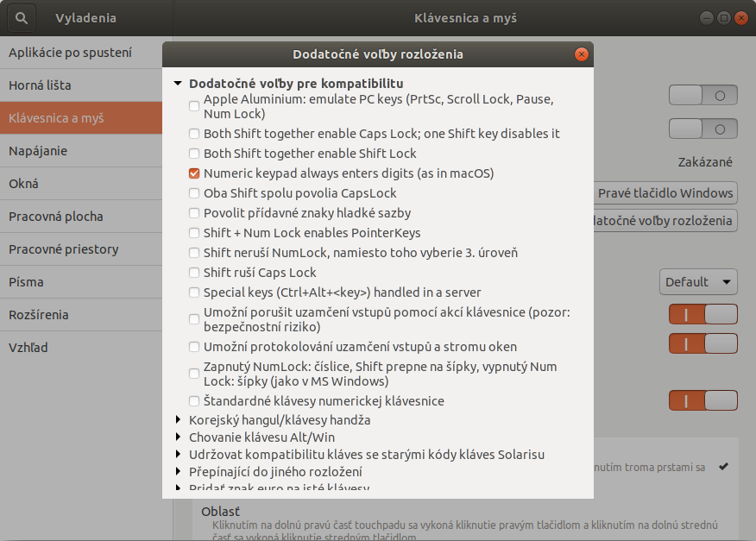The height and width of the screenshot is (541, 756).
Task: Close the Dodatočné voľby rozloženia dialog
Action: coord(582,54)
